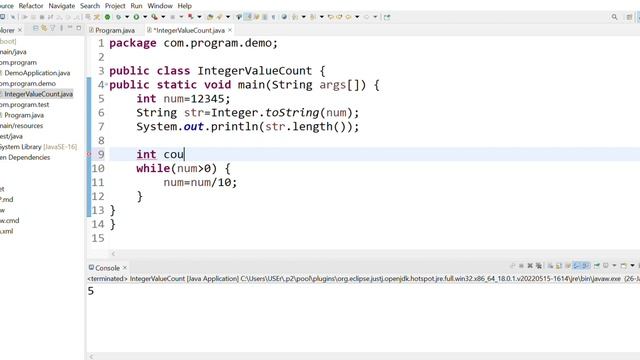Screen dimensions: 640x360
Task: Click error marker on line 9
Action: tap(89, 154)
